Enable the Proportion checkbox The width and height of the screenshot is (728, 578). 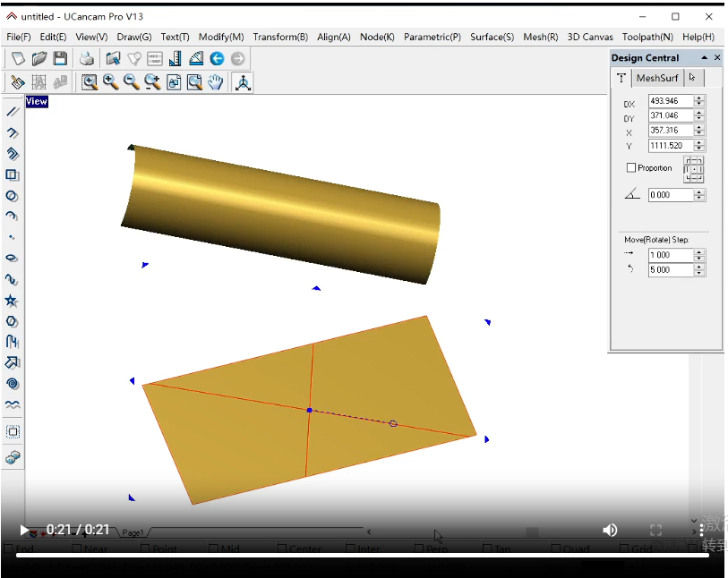(631, 168)
